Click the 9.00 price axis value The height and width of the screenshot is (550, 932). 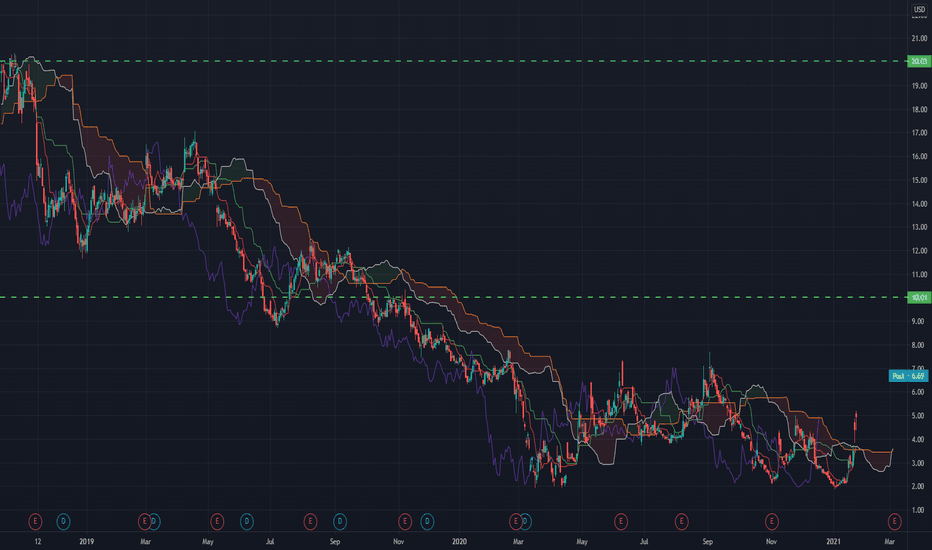[919, 321]
